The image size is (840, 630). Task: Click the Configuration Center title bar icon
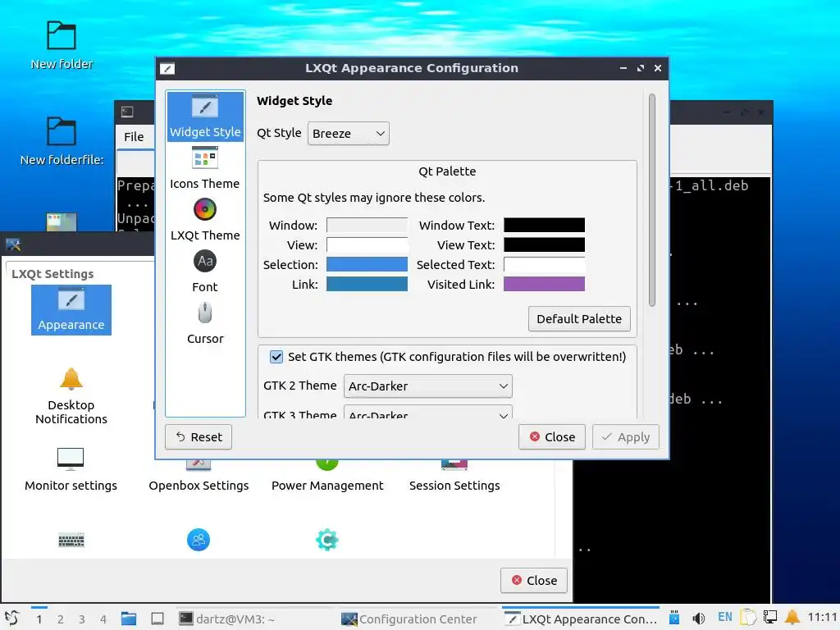[13, 244]
